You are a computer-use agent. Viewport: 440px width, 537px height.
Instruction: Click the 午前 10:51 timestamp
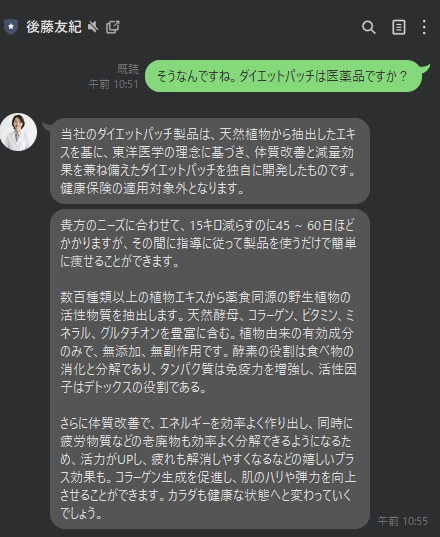pyautogui.click(x=113, y=84)
